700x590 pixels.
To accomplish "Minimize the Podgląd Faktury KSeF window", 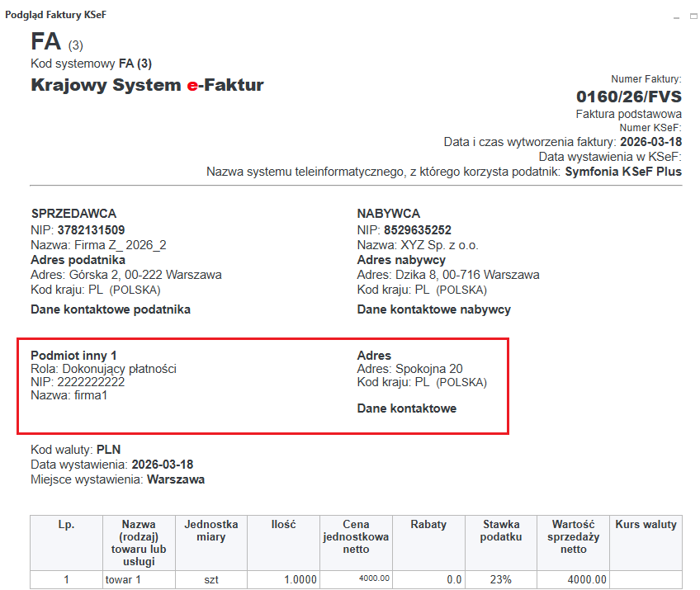I will click(x=675, y=16).
